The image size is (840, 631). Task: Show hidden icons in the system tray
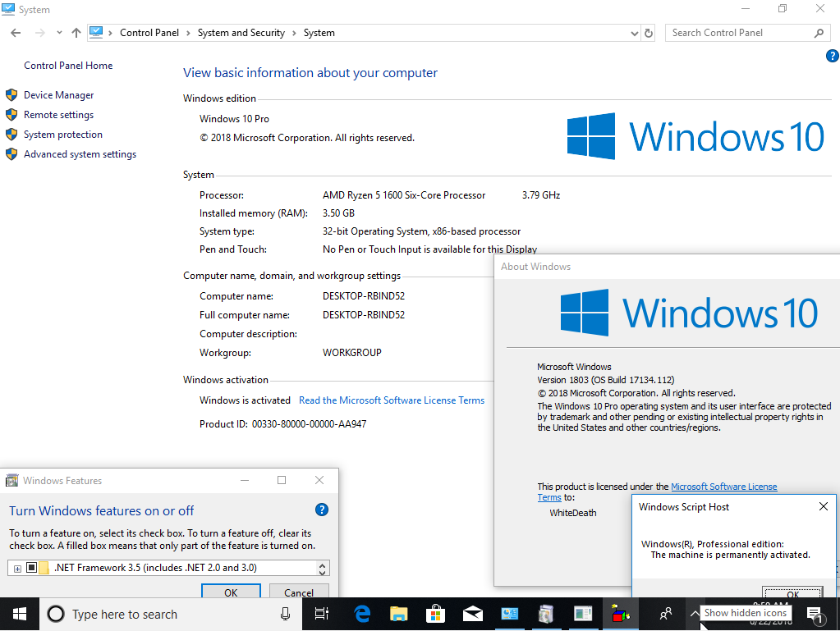[695, 614]
